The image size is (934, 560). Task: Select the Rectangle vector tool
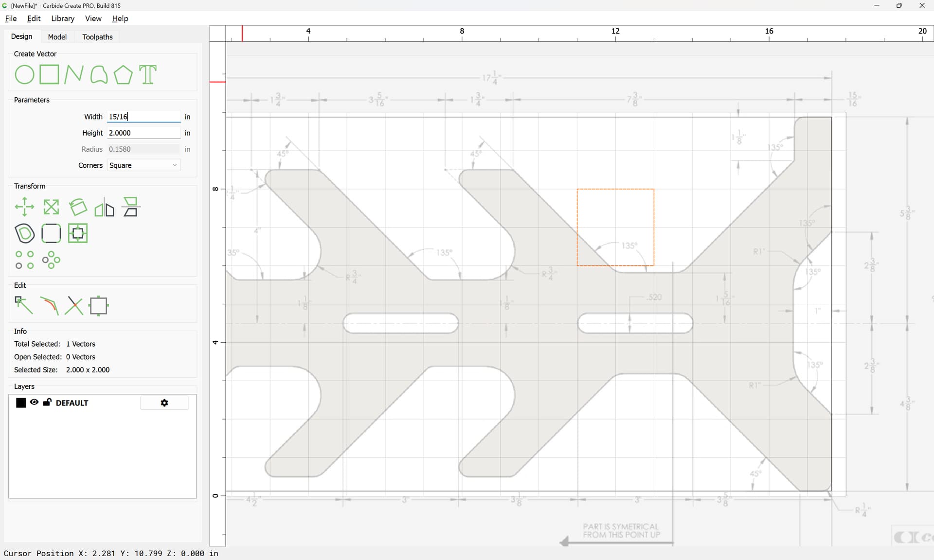49,75
